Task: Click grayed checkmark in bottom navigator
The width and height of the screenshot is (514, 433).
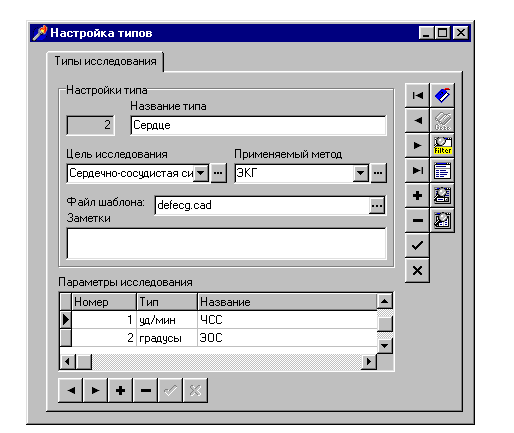Action: [170, 390]
